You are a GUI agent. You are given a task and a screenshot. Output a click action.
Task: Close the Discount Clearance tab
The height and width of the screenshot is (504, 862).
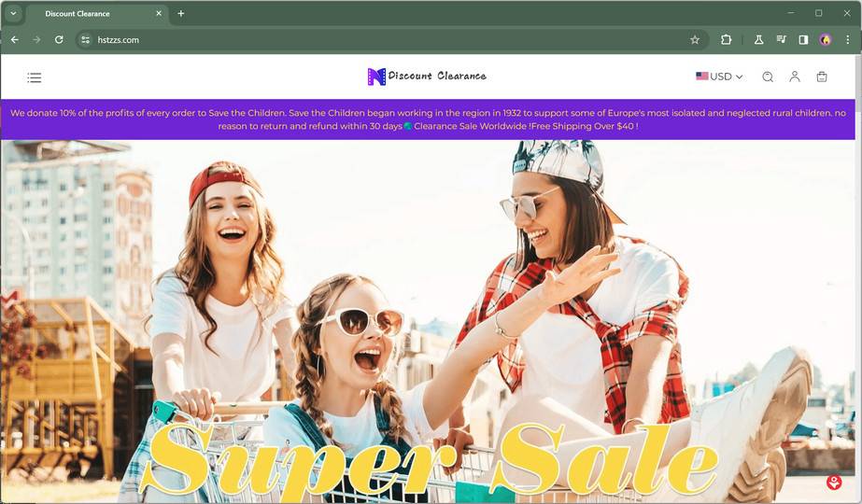coord(159,13)
